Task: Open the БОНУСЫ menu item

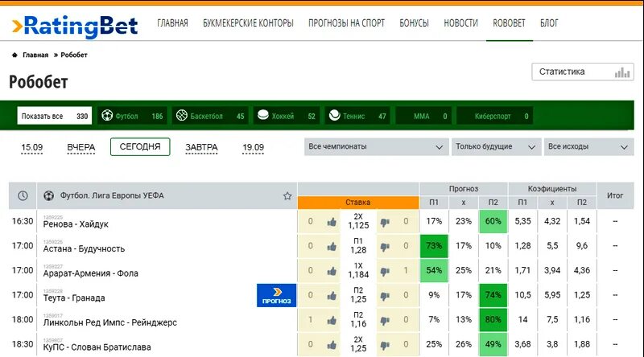Action: coord(414,23)
